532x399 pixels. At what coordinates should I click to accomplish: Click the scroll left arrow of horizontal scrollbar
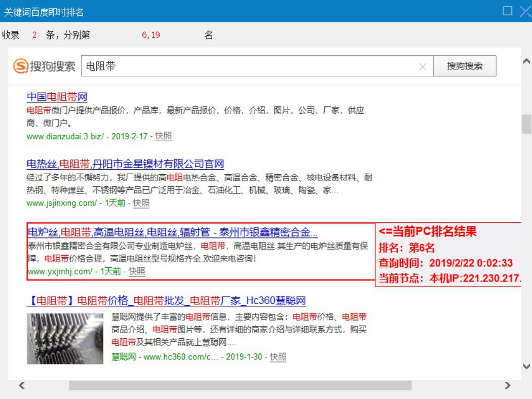[x=22, y=385]
